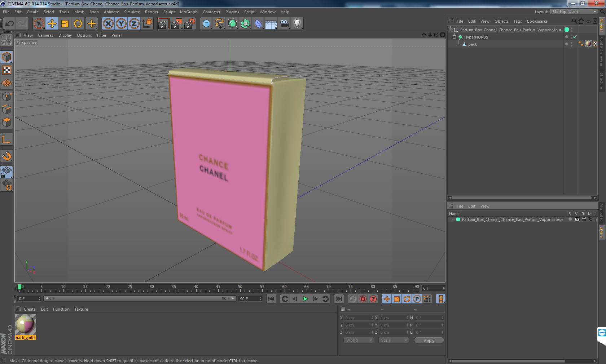Open the Render menu

151,12
